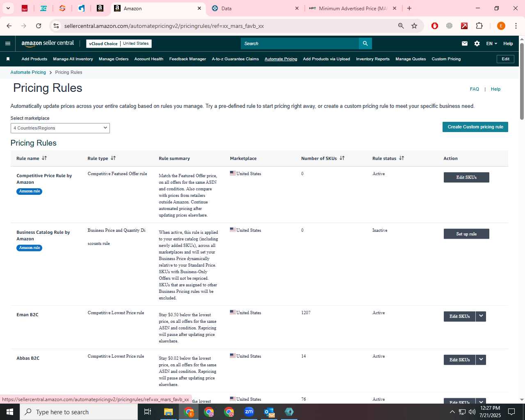The width and height of the screenshot is (525, 420).
Task: Click Automate Pricing breadcrumb link
Action: 28,72
